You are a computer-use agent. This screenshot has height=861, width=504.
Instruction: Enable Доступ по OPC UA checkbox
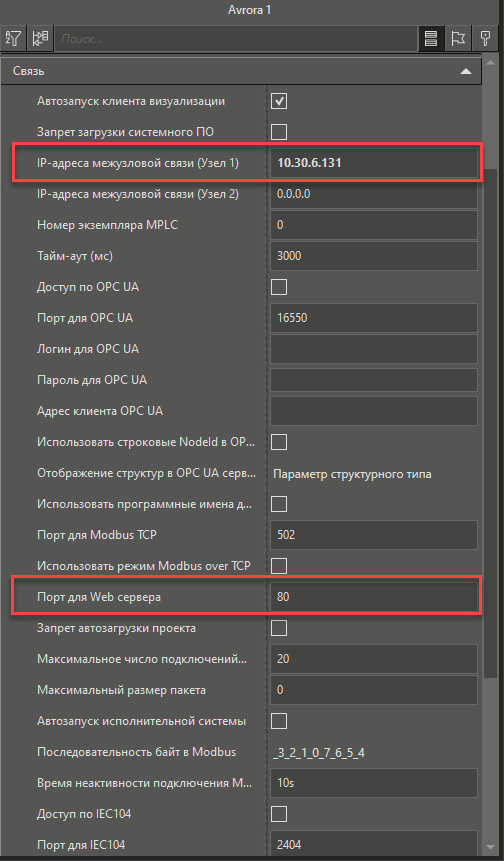(279, 287)
